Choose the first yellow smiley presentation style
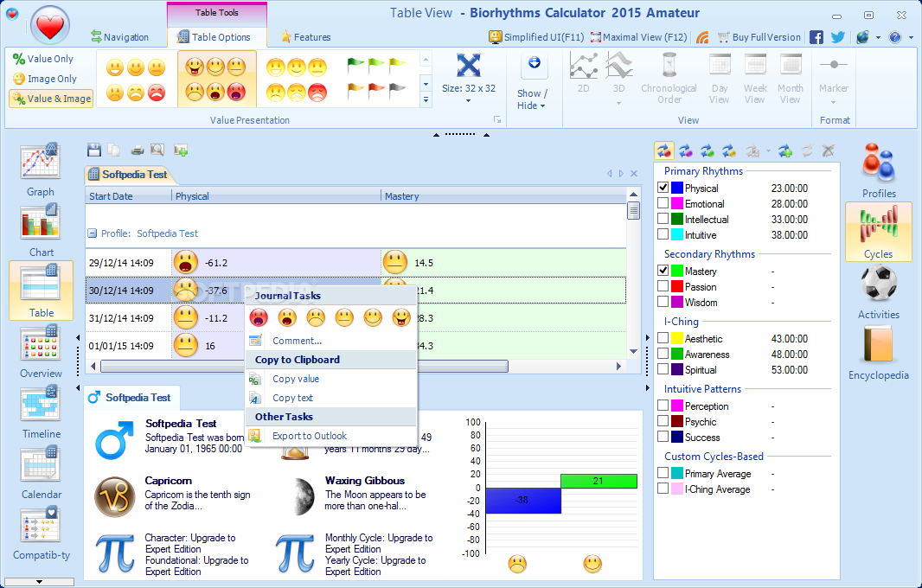922x588 pixels. tap(137, 79)
